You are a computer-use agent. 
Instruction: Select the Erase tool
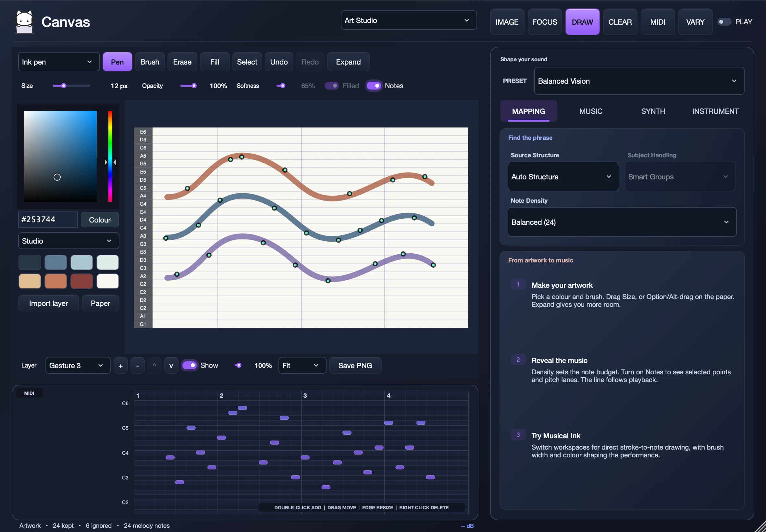182,62
